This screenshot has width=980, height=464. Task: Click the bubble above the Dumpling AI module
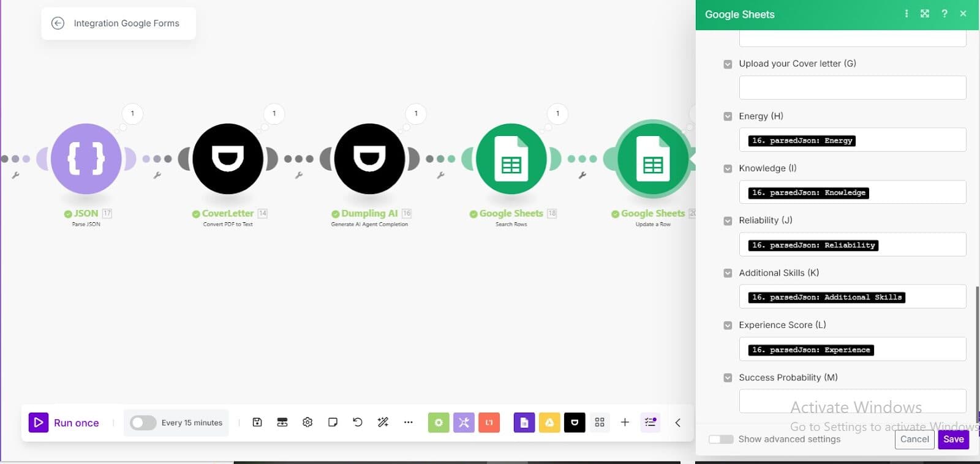tap(416, 113)
